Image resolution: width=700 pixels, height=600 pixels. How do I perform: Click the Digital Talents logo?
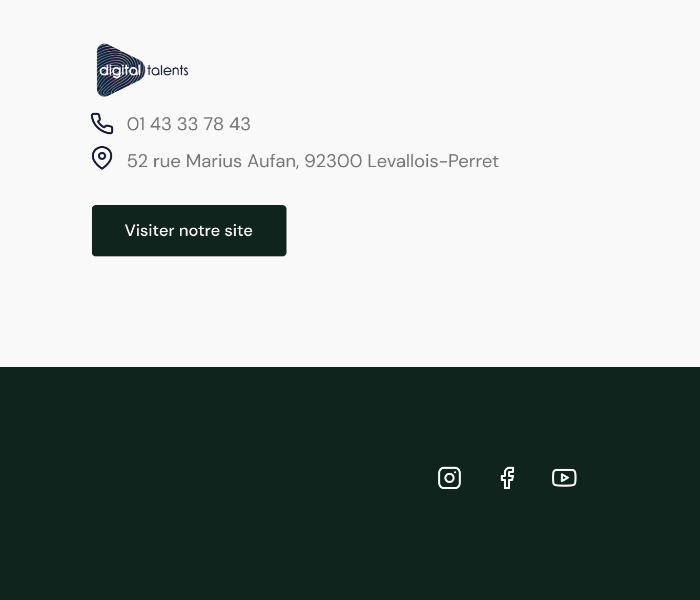[x=142, y=70]
